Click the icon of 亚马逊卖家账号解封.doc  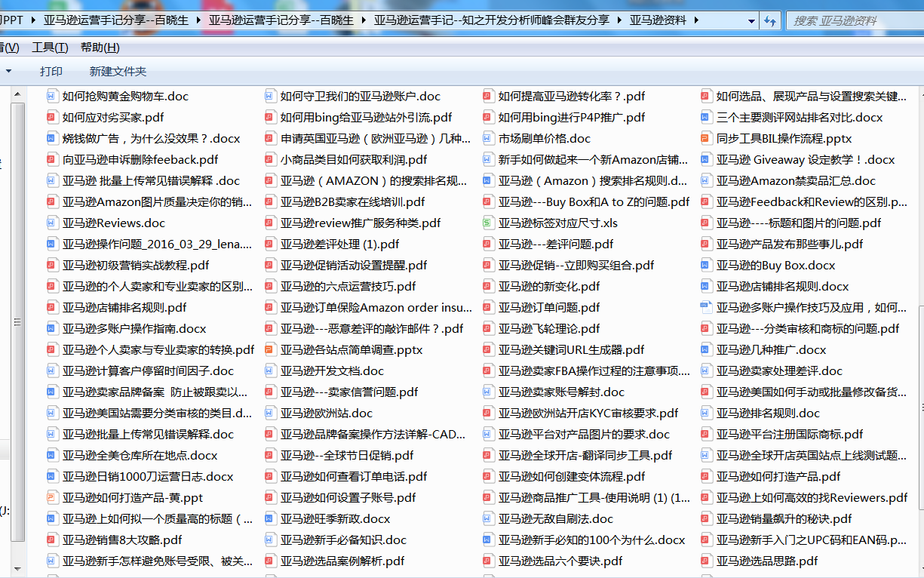pyautogui.click(x=488, y=392)
